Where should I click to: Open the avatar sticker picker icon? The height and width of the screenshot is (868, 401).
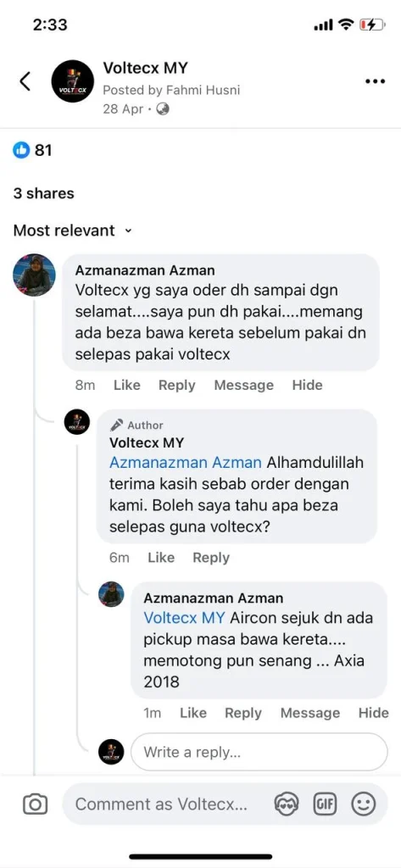(287, 804)
